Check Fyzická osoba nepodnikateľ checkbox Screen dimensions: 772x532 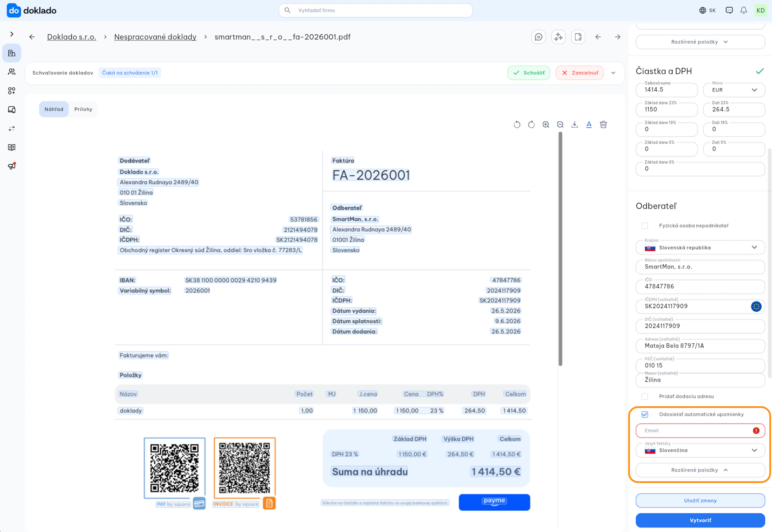(645, 226)
